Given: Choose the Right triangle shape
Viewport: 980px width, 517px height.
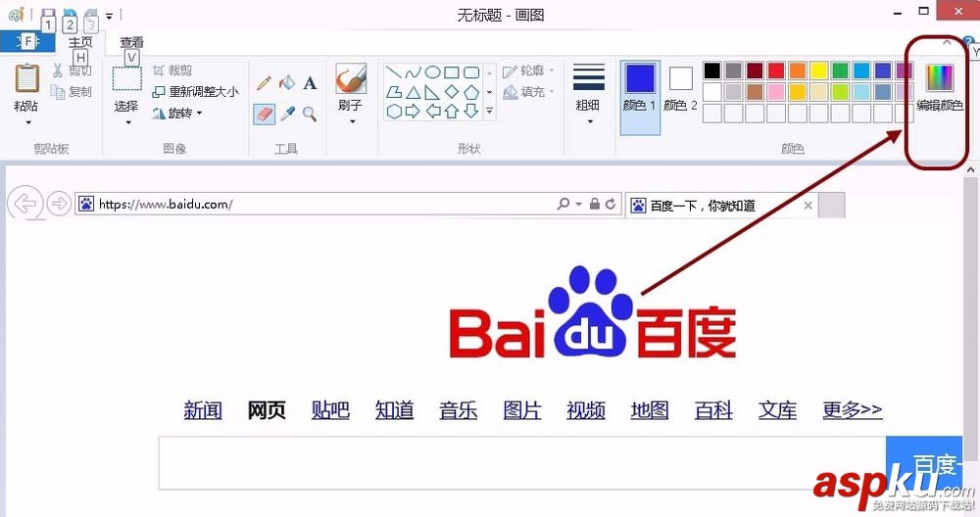Looking at the screenshot, I should (432, 92).
